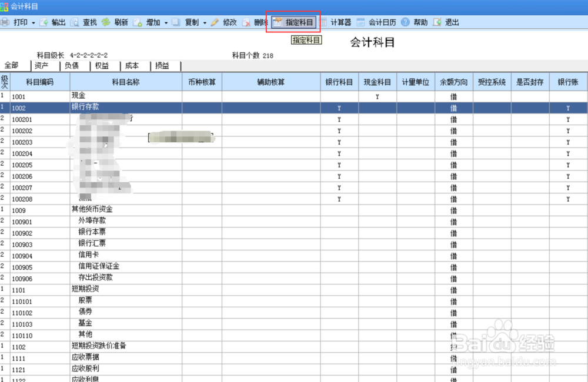Screen dimensions: 588x382
Task: Click the Help (帮助) question icon
Action: coord(405,22)
